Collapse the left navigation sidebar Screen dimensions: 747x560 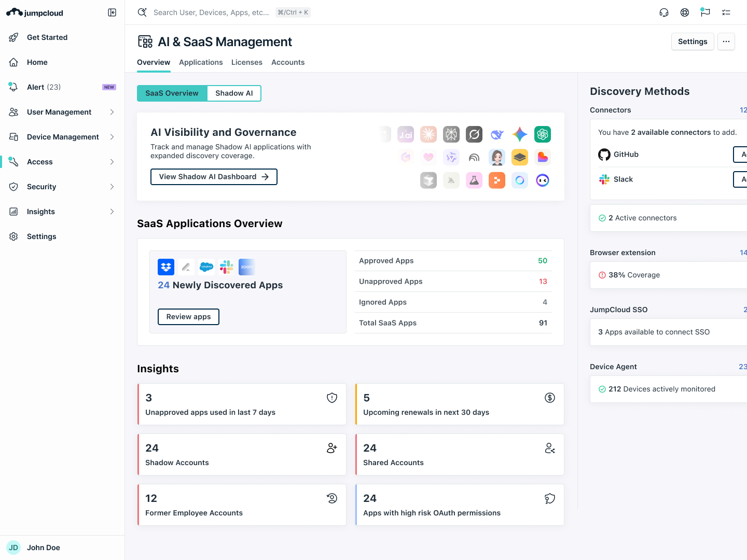coord(112,12)
